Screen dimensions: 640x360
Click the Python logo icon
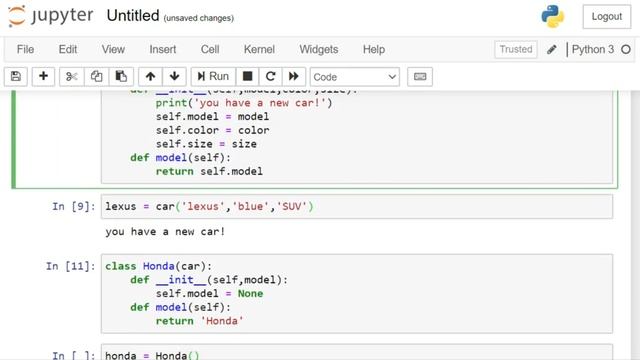click(553, 16)
